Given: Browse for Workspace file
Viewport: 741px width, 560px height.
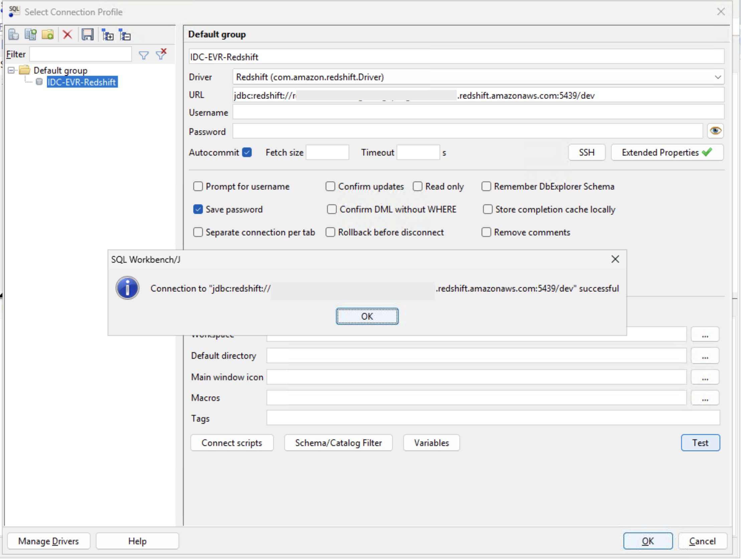Looking at the screenshot, I should [x=705, y=335].
